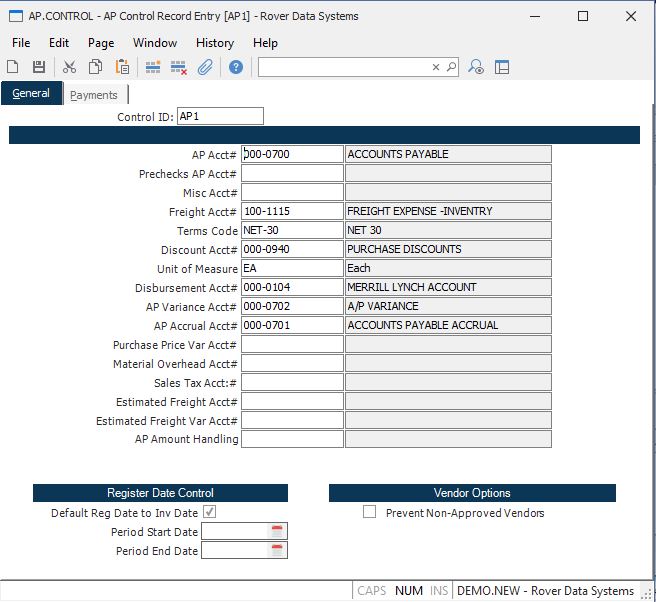Open the Period End Date calendar picker
Viewport: 656px width, 602px height.
point(277,550)
